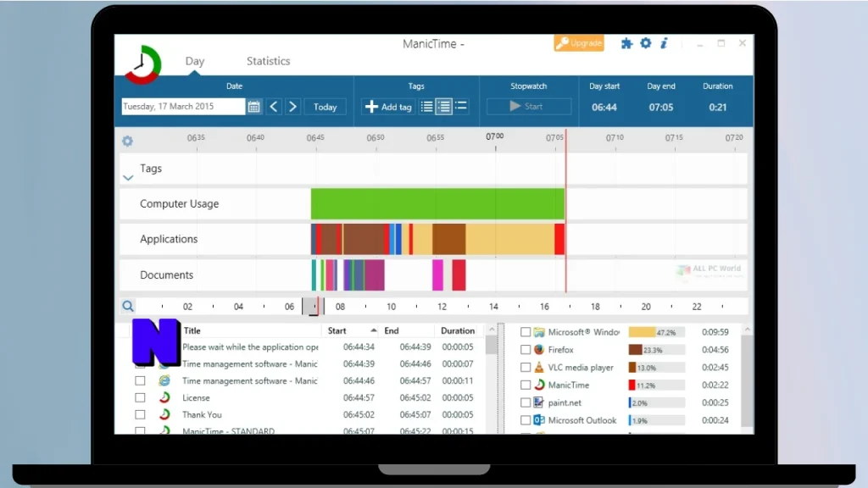Click the Day end value 07:05
Image resolution: width=868 pixels, height=488 pixels.
coord(661,108)
